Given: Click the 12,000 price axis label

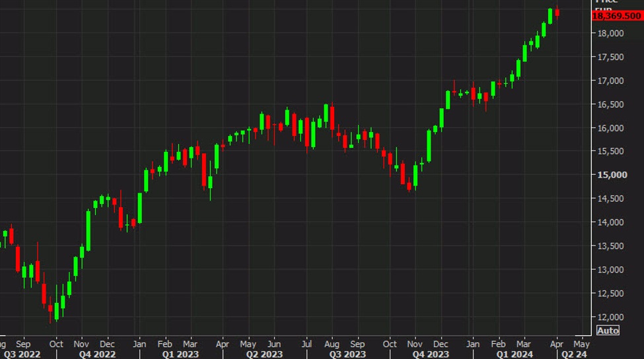Looking at the screenshot, I should pyautogui.click(x=610, y=317).
